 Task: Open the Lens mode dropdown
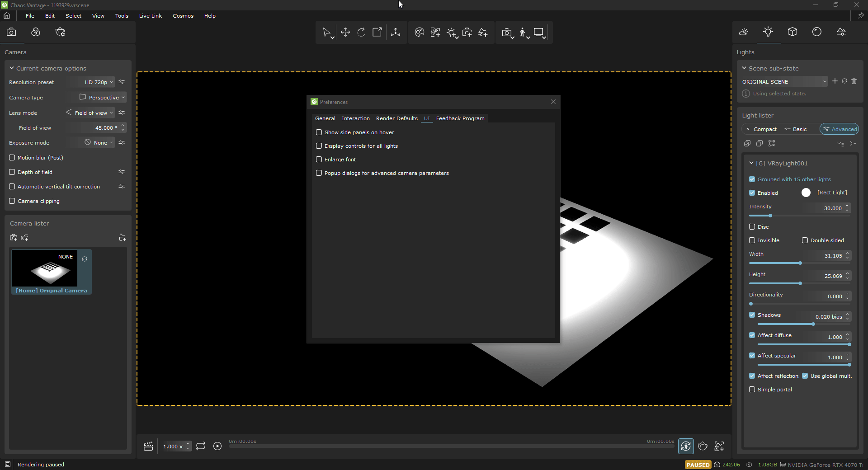point(90,113)
